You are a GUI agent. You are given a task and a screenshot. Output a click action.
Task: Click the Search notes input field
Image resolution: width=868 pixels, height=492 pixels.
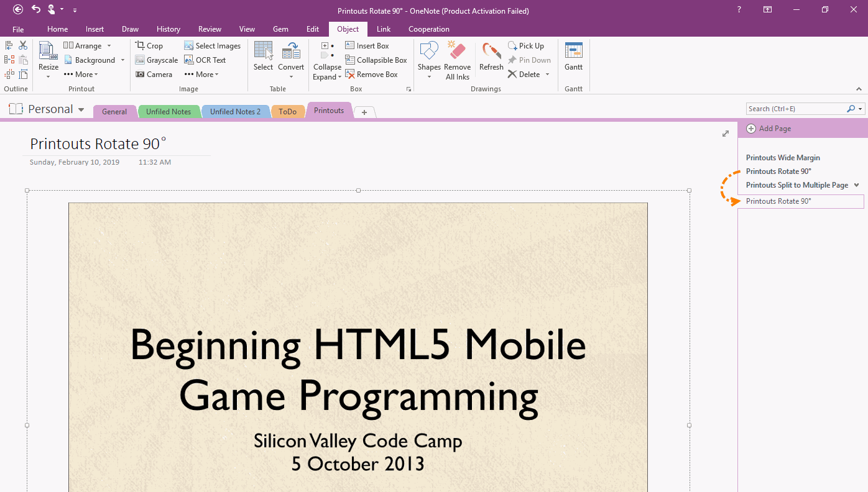[796, 109]
